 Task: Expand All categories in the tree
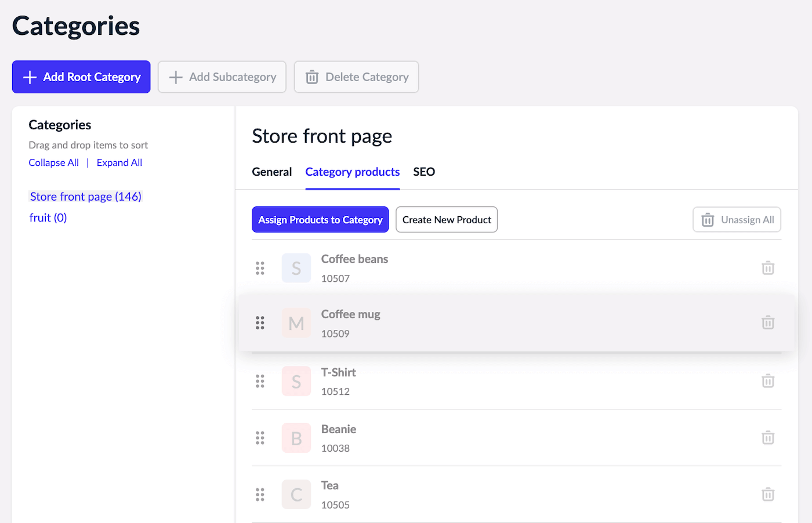tap(119, 163)
